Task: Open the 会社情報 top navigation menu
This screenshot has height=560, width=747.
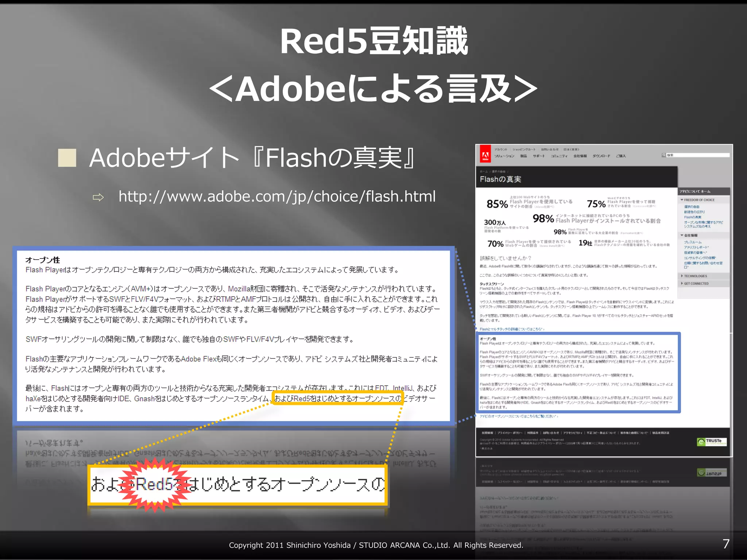Action: tap(580, 156)
